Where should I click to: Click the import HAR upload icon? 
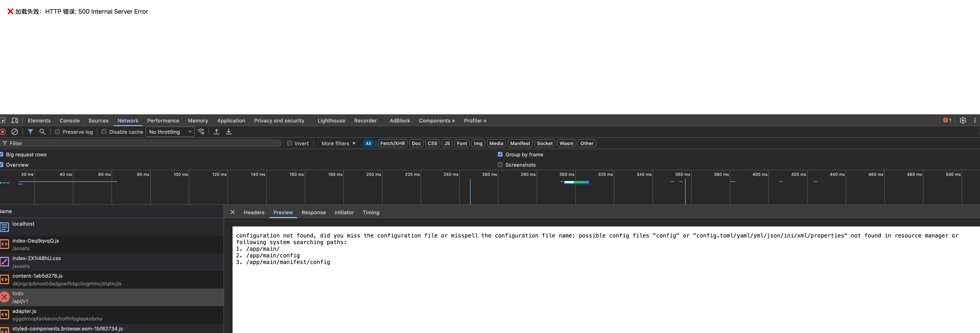[216, 132]
